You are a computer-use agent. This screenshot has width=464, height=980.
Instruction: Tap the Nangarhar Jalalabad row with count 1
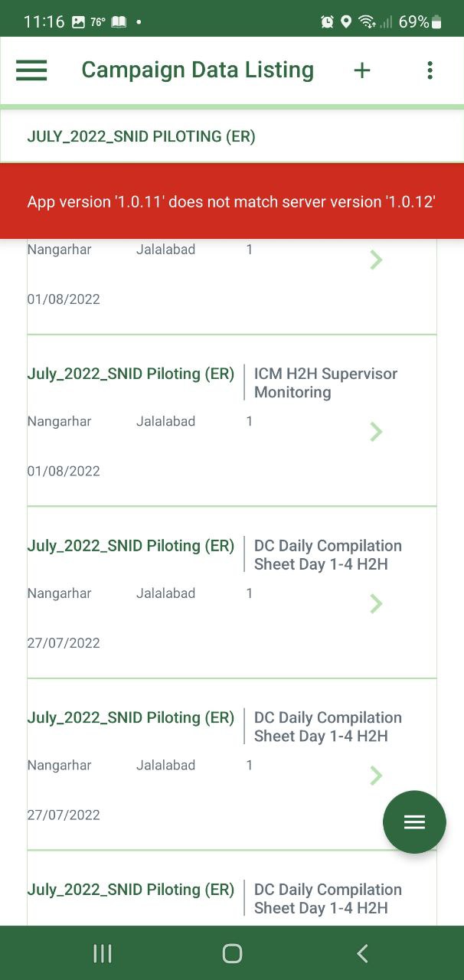coord(138,421)
